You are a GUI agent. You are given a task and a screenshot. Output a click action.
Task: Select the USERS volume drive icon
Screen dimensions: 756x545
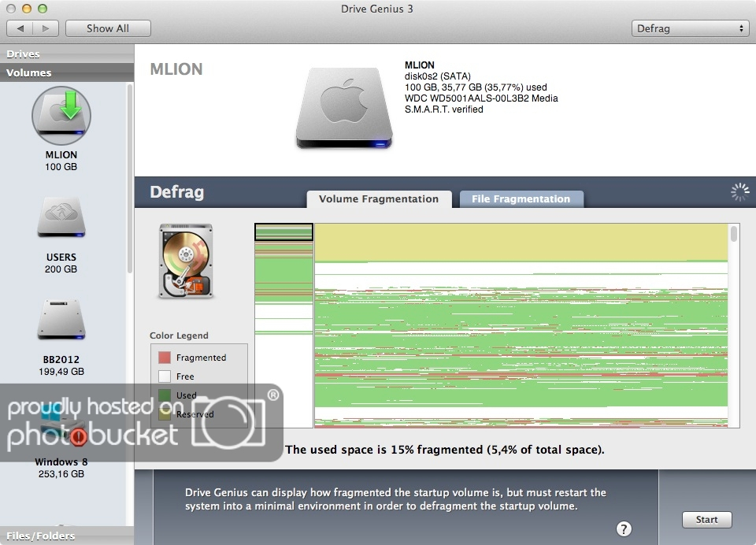(61, 217)
